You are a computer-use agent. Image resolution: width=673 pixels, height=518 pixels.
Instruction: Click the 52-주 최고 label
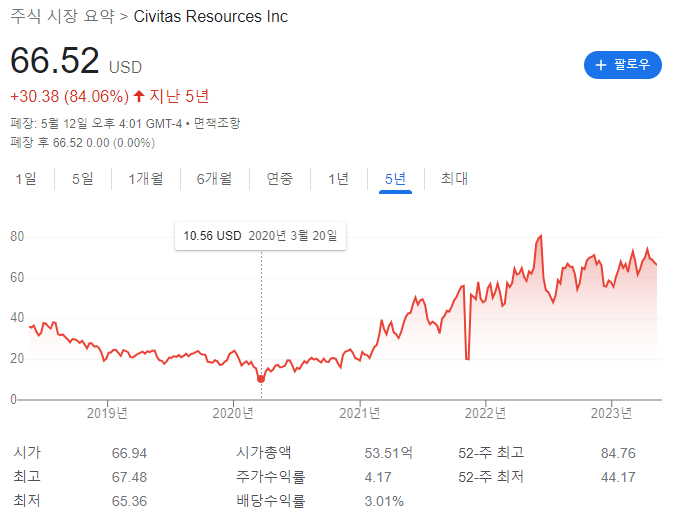click(491, 453)
